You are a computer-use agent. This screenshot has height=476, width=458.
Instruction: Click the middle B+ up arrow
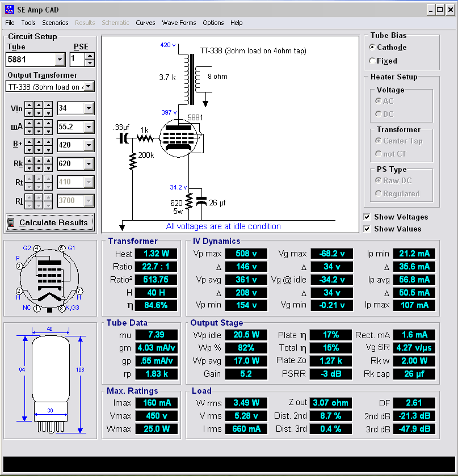click(x=39, y=142)
